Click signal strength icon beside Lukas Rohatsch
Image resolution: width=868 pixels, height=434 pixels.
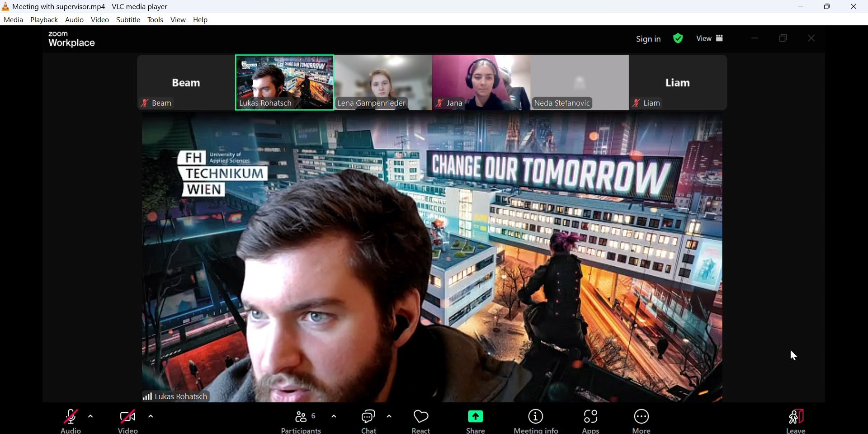pyautogui.click(x=147, y=397)
